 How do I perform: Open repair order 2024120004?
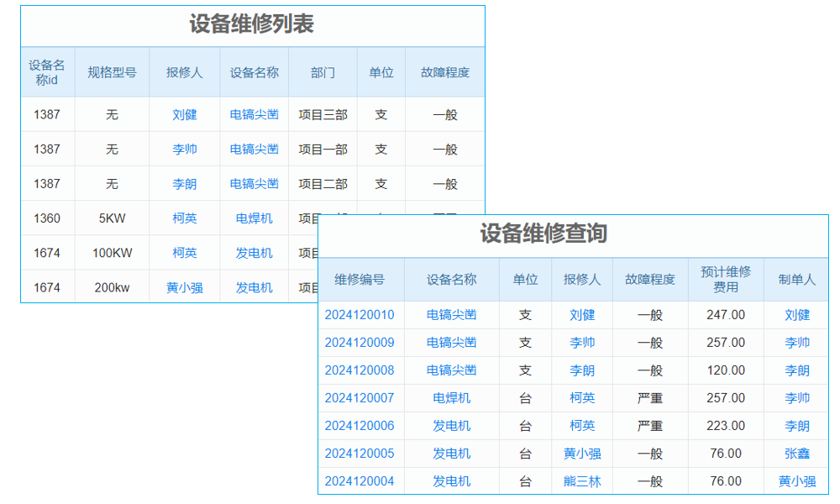click(361, 481)
